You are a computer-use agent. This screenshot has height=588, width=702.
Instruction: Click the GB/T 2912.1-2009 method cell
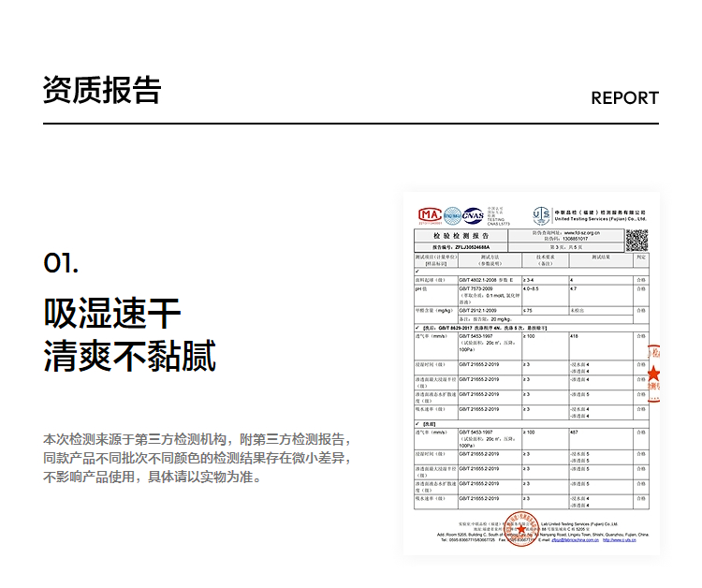[490, 310]
